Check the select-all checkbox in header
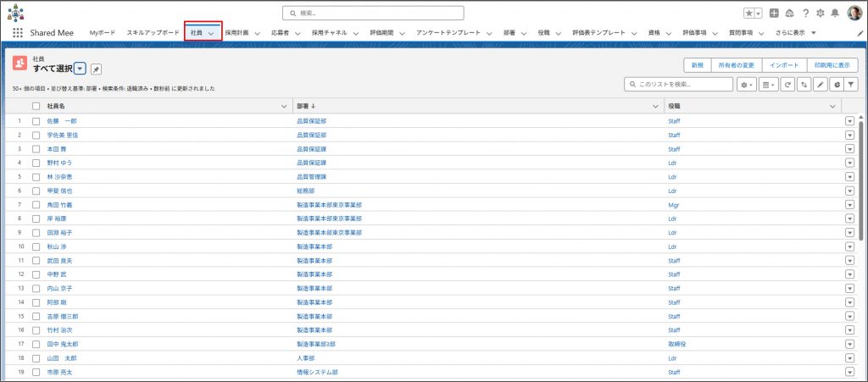 pyautogui.click(x=36, y=107)
